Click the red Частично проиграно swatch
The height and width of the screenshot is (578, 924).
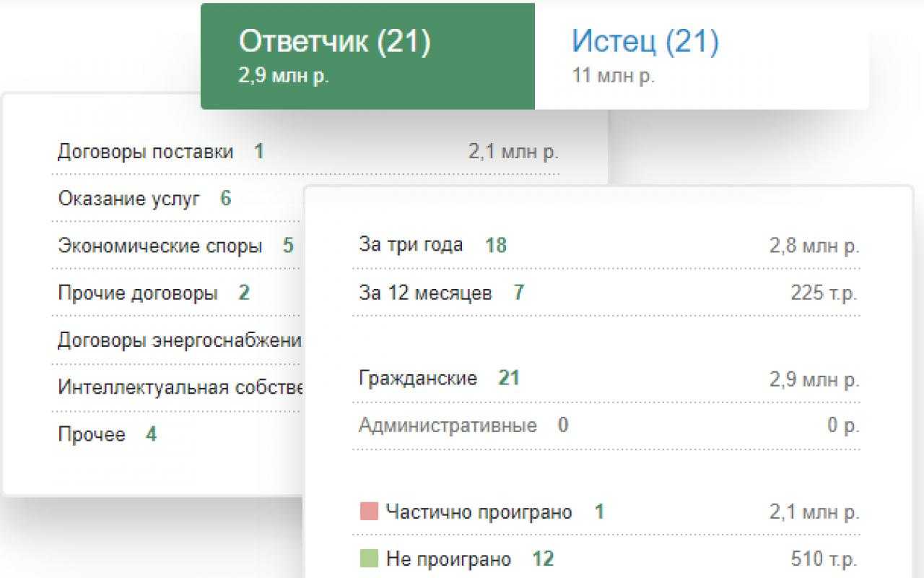(x=369, y=512)
